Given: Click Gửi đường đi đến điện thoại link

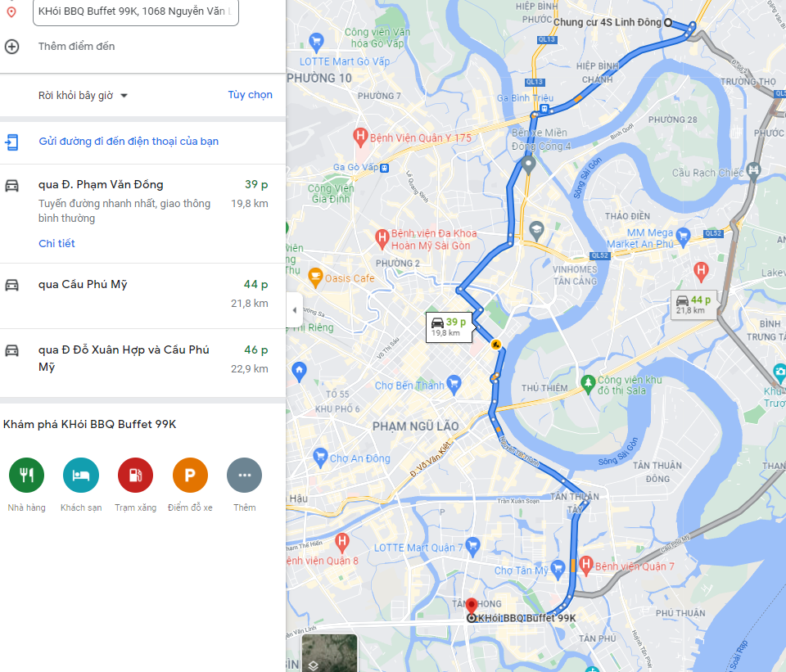Looking at the screenshot, I should 129,142.
